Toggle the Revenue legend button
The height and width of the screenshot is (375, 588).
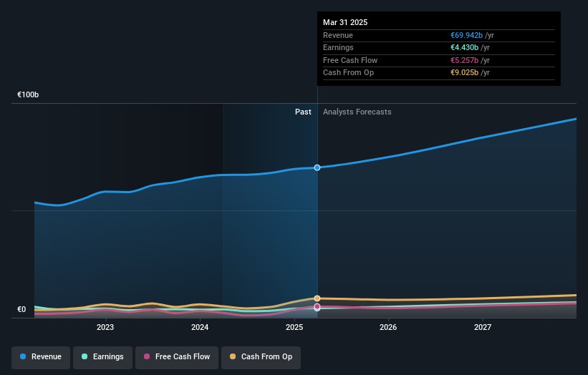[x=41, y=356]
